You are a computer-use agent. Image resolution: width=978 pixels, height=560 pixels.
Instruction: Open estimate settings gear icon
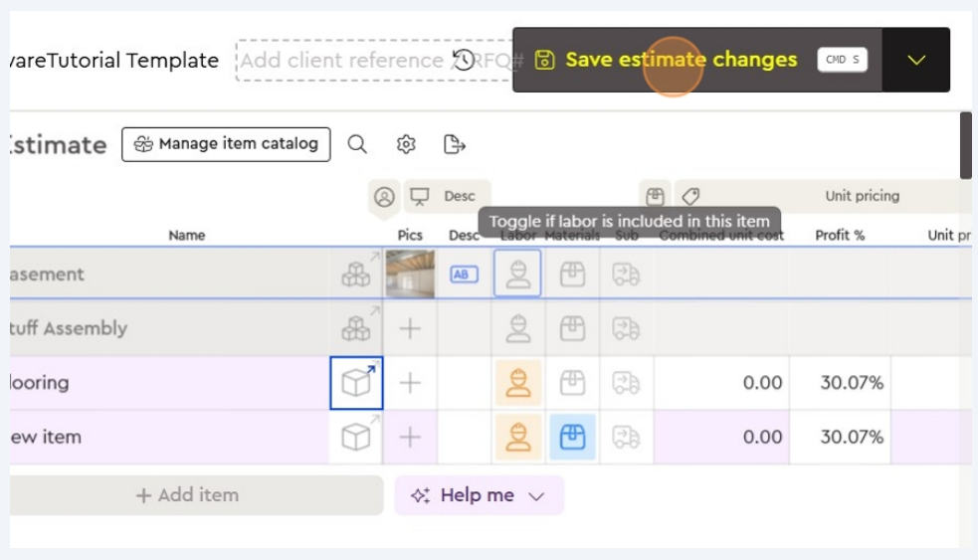coord(406,144)
